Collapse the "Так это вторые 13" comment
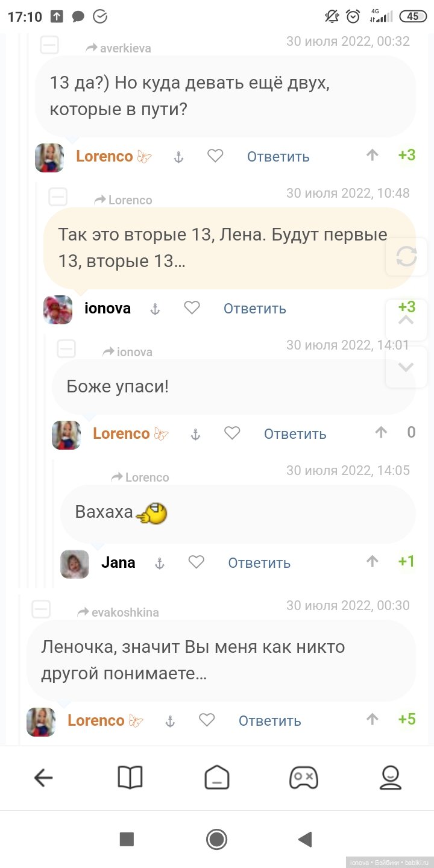This screenshot has height=868, width=434. coord(58,197)
